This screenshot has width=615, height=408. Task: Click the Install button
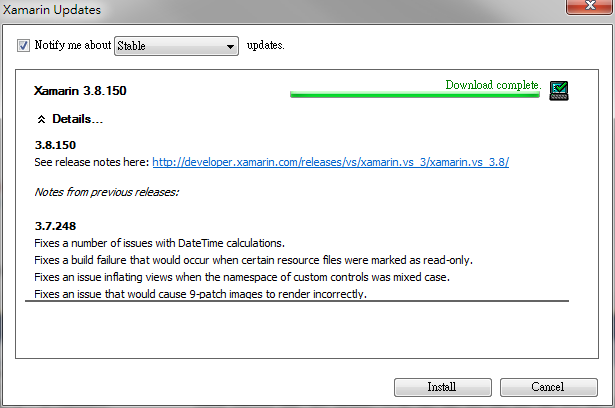click(x=442, y=387)
